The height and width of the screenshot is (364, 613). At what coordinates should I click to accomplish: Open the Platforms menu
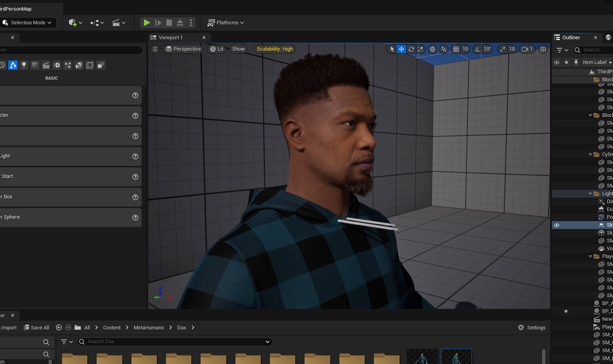226,23
